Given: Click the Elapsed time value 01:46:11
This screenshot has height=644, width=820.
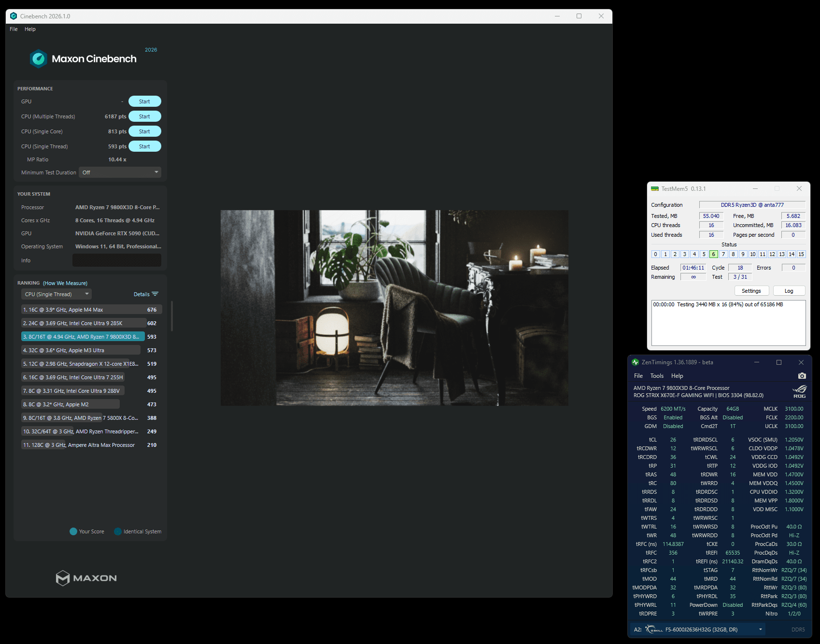Looking at the screenshot, I should (693, 268).
